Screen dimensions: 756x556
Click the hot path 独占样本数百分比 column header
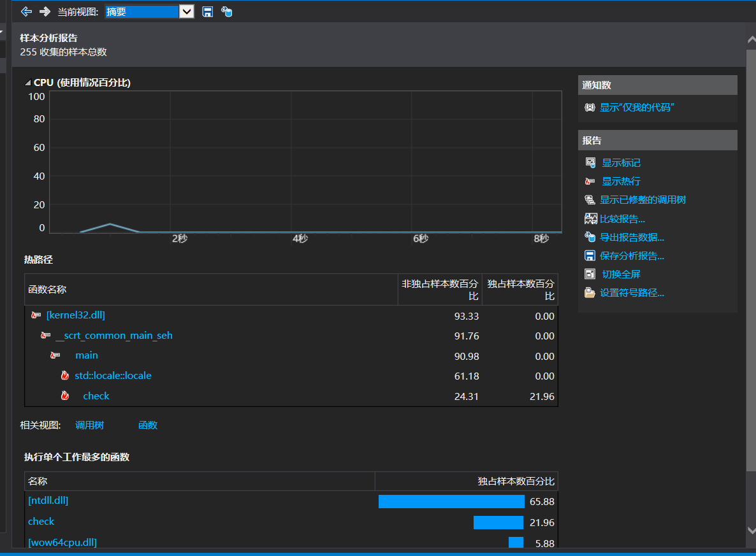pos(520,290)
